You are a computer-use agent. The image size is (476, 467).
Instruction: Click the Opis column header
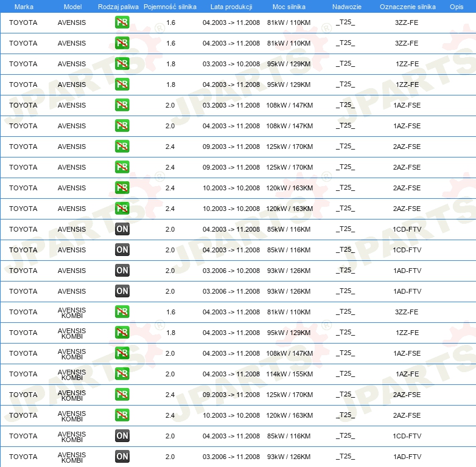pos(457,7)
